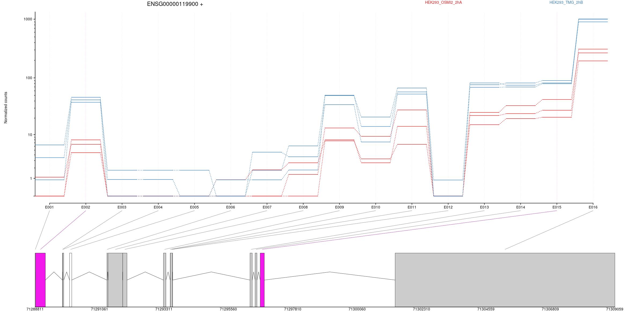The height and width of the screenshot is (322, 644).
Task: Click the large gray final exon block
Action: point(505,280)
